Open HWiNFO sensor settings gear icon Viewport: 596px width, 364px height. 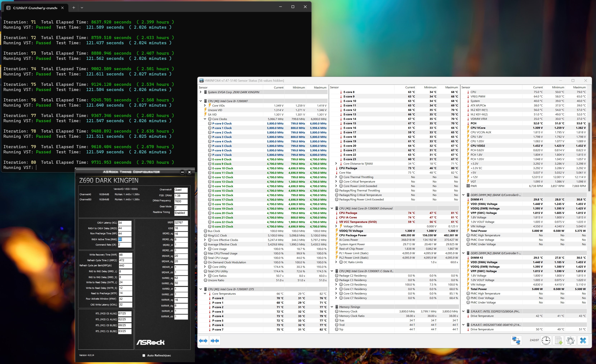click(x=570, y=341)
